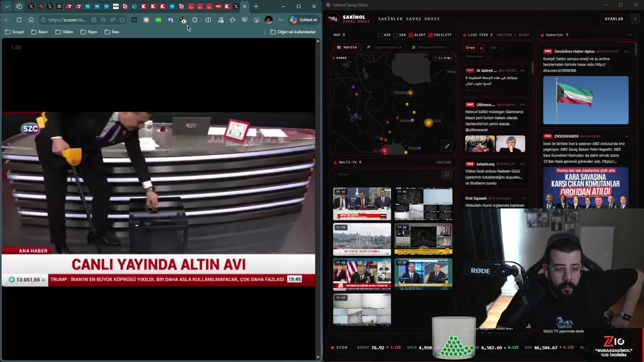
Task: Open a new browser tab
Action: [256, 7]
